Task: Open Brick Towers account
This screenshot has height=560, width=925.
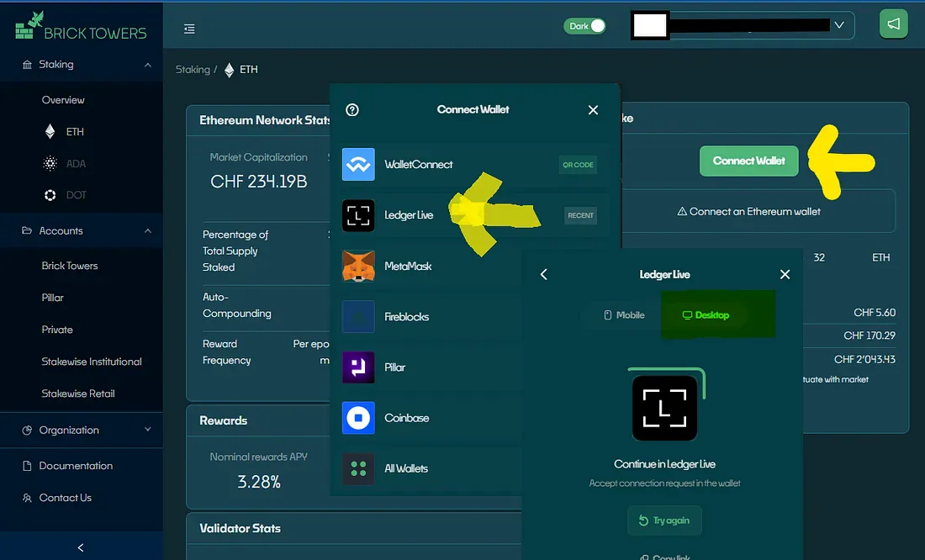Action: coord(70,266)
